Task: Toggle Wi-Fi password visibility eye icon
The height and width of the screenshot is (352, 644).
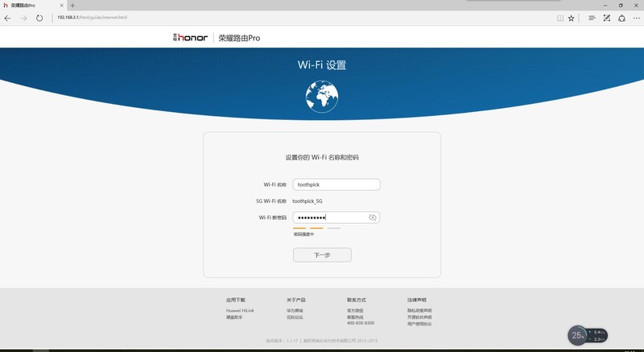Action: 373,217
